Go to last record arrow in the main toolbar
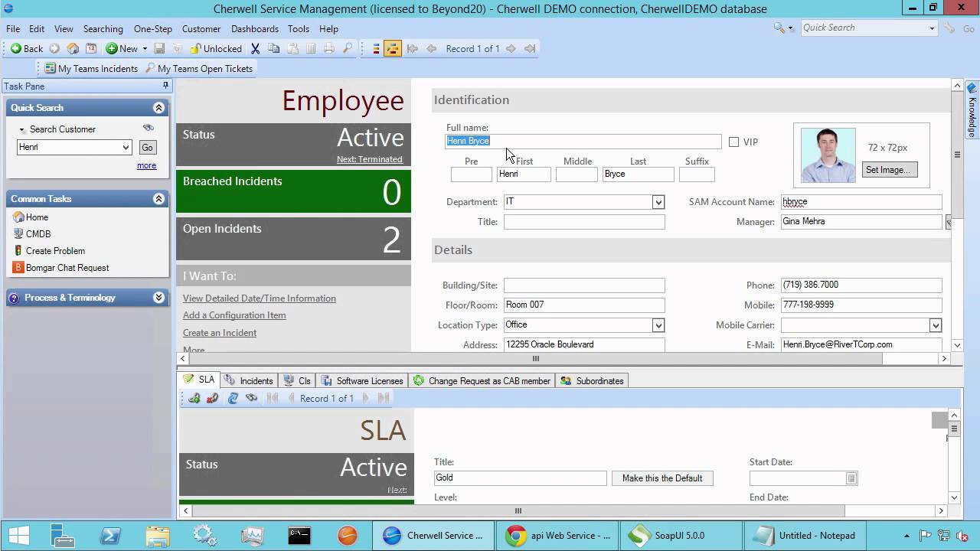 [530, 48]
